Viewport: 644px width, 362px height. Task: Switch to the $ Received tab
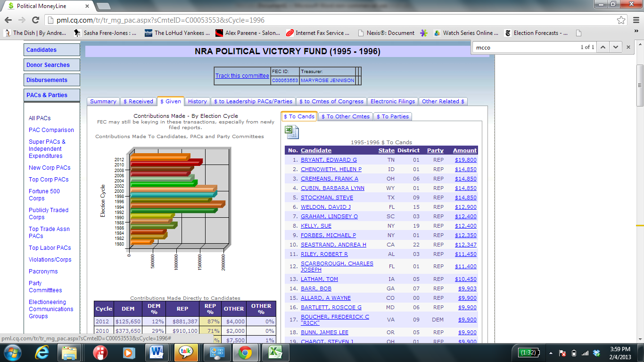138,101
